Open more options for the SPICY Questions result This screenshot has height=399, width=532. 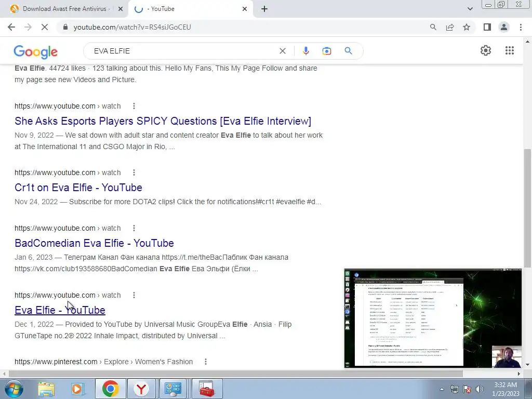point(134,106)
